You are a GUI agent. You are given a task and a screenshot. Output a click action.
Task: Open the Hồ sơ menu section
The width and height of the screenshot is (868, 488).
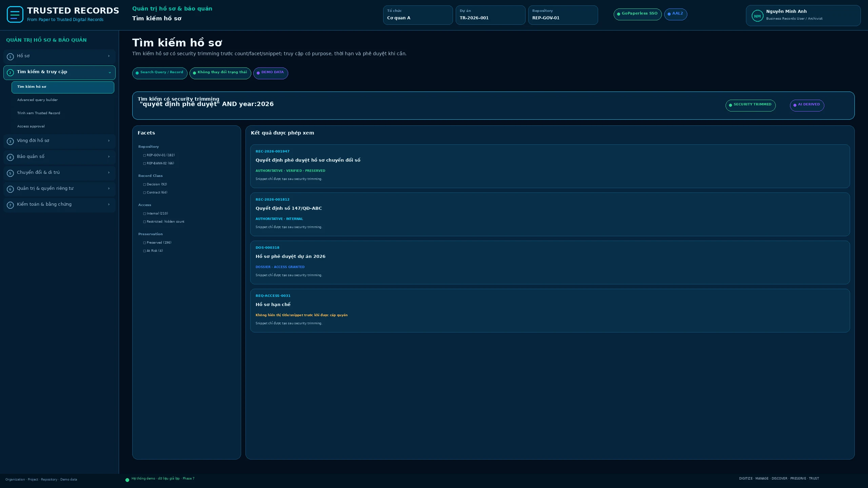tap(59, 56)
